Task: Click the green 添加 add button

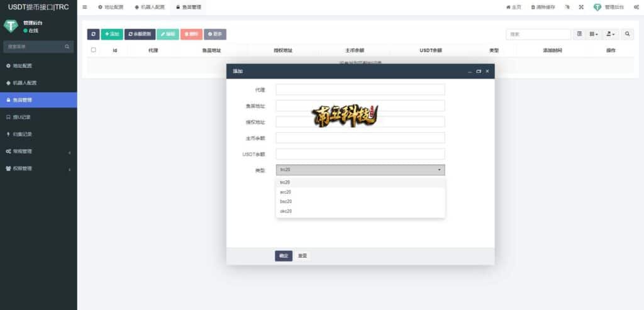Action: pos(112,34)
